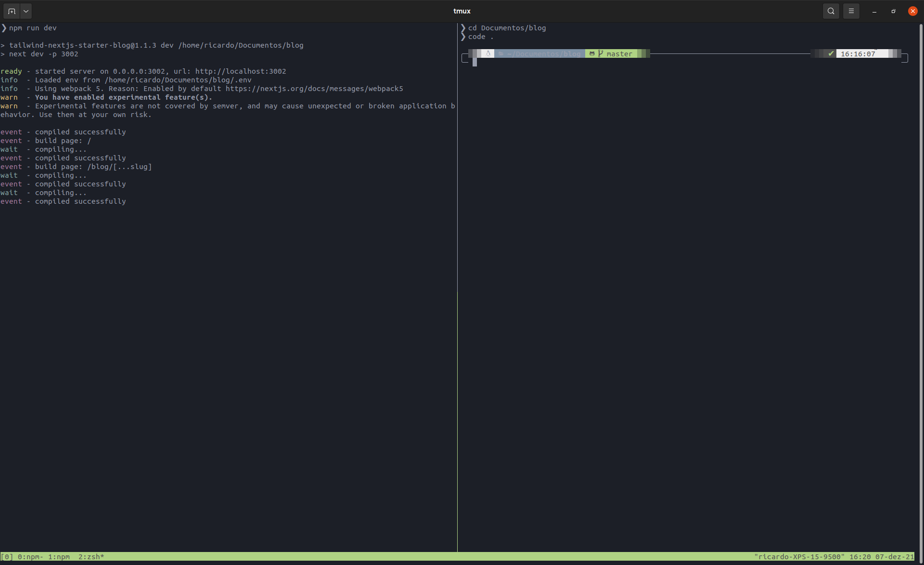The width and height of the screenshot is (924, 565).
Task: Click the "cd Documentos/blog" command
Action: coord(507,28)
